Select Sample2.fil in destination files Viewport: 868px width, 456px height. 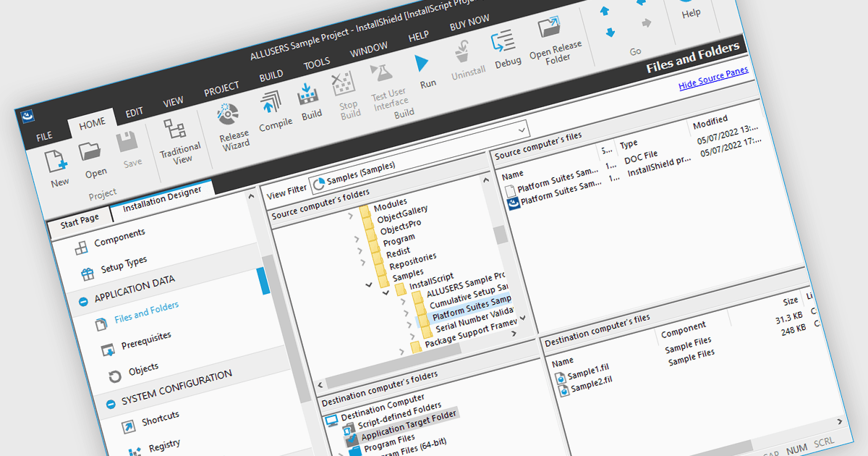[x=592, y=385]
